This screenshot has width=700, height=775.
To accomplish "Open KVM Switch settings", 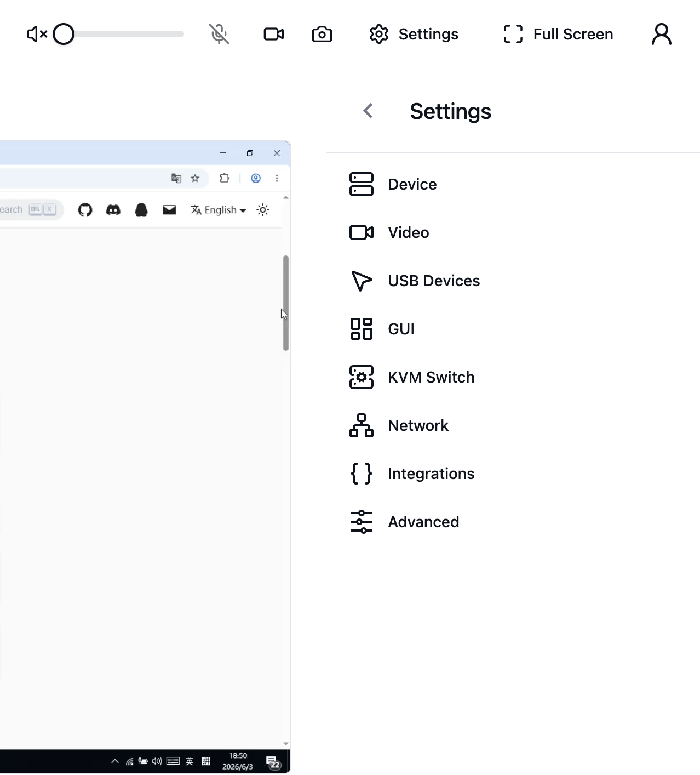I will point(412,377).
